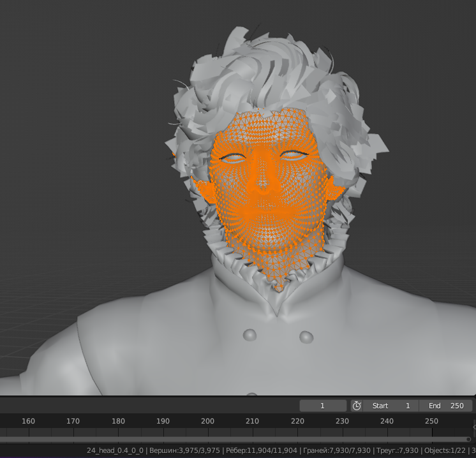Click the scrollbar's right end handle

468,440
